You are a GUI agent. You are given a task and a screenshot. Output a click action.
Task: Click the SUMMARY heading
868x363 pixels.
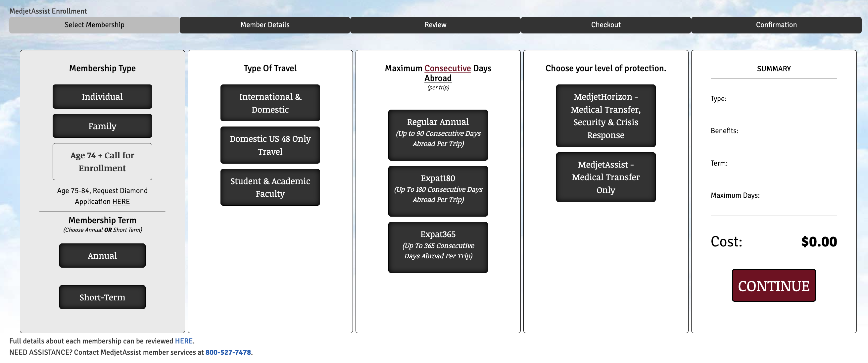click(774, 69)
